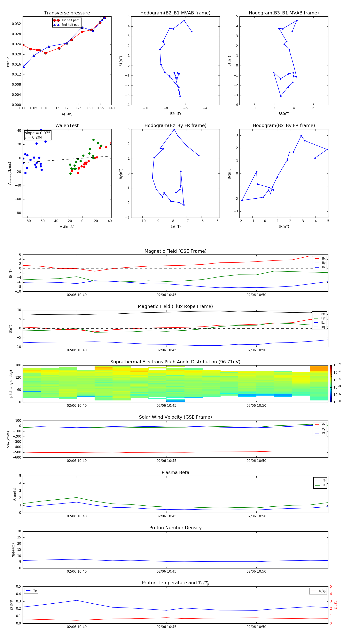Click the Bz entry in GSE legend
Viewport: 351px width, 644px height.
(320, 267)
